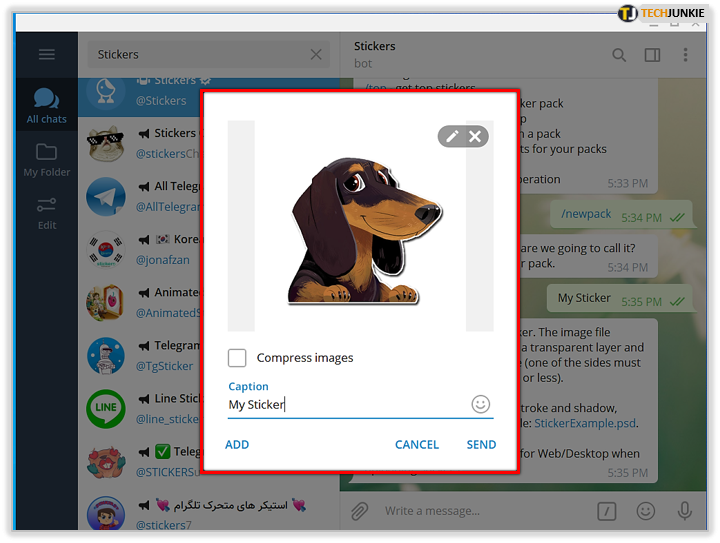The image size is (720, 543).
Task: Click the paperclip attach file icon
Action: [x=360, y=511]
